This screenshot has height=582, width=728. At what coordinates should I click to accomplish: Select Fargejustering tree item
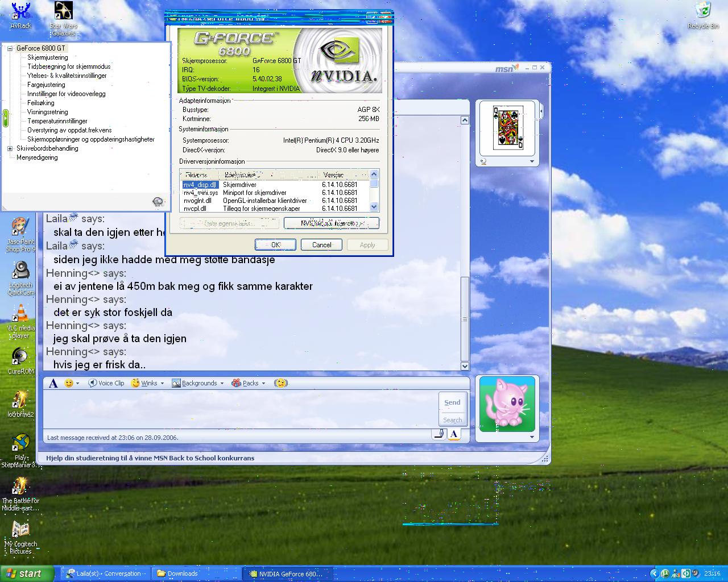pyautogui.click(x=46, y=85)
